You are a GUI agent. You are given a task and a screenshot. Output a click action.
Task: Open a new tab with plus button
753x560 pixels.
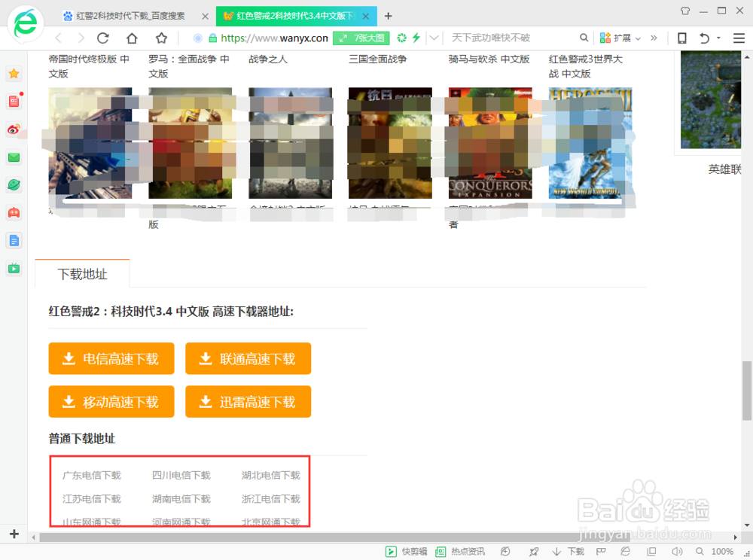click(388, 17)
